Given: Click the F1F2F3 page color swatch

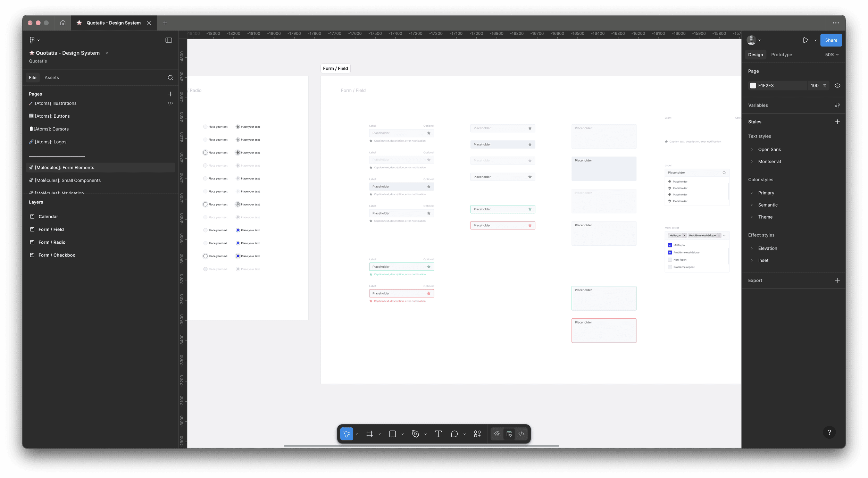Looking at the screenshot, I should click(x=753, y=85).
